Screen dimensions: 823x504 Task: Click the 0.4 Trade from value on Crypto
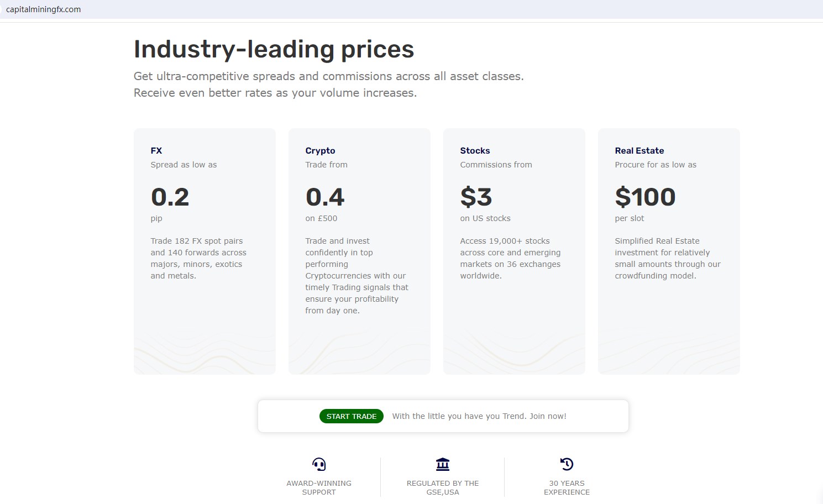[x=325, y=197]
